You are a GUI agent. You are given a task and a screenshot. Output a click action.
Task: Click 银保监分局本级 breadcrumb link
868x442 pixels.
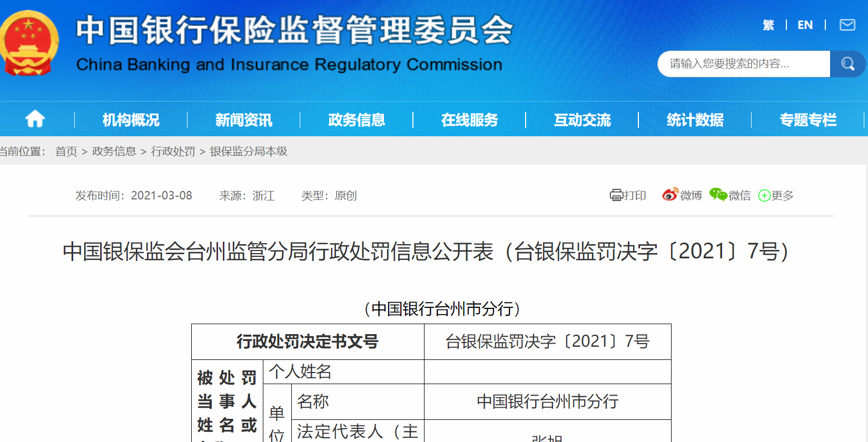point(249,152)
